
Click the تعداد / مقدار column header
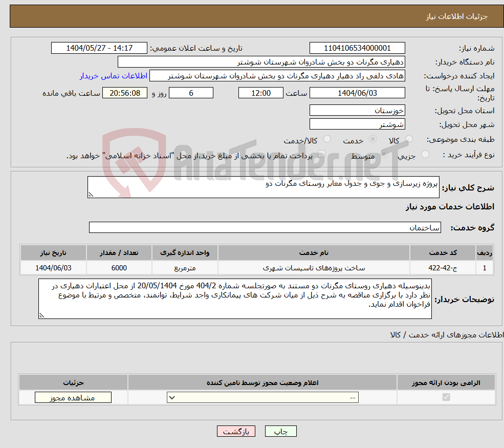point(119,253)
